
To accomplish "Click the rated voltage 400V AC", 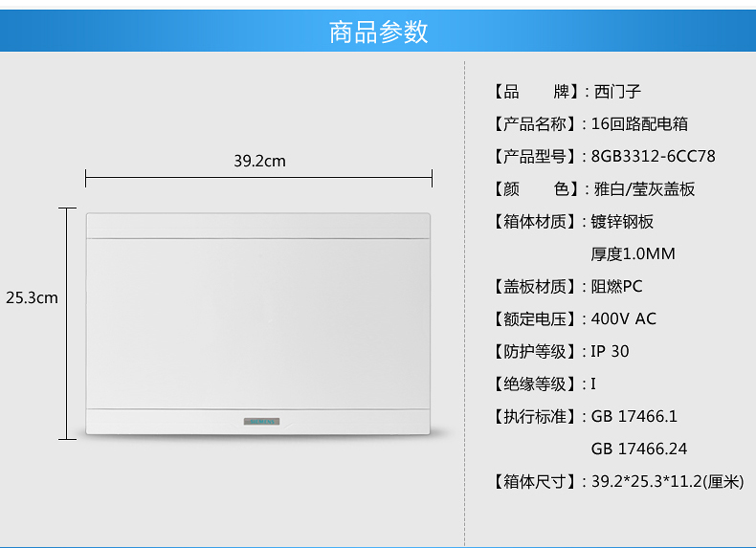I will tap(624, 319).
